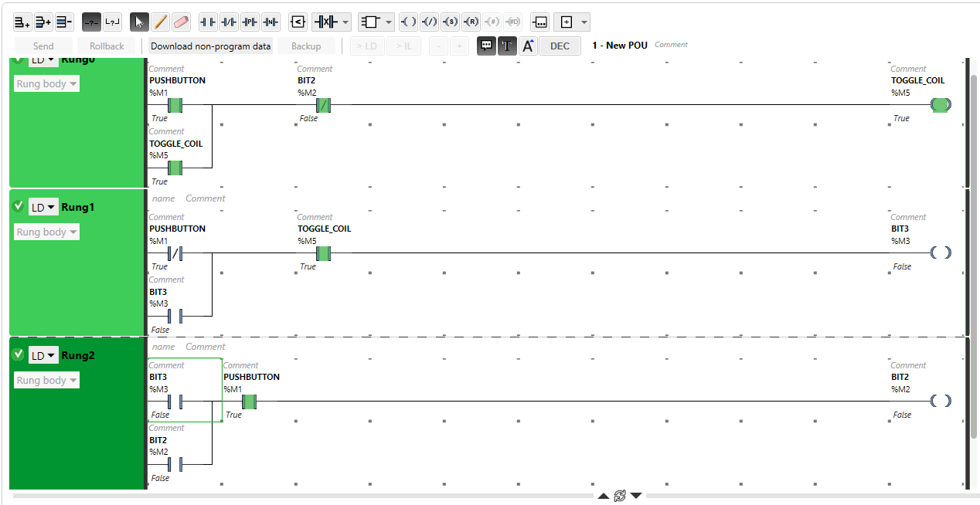
Task: Click the Rung2 green check status icon
Action: tap(19, 354)
